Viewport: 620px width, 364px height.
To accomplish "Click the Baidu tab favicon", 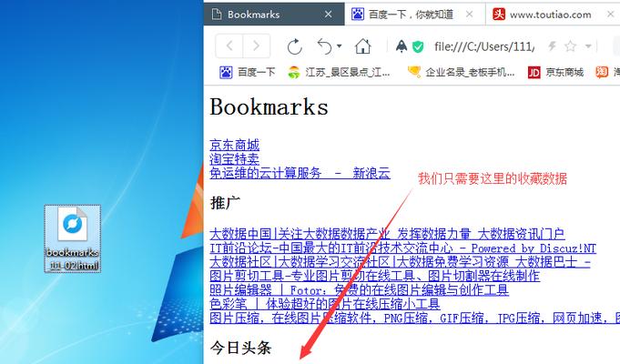I will pos(358,15).
